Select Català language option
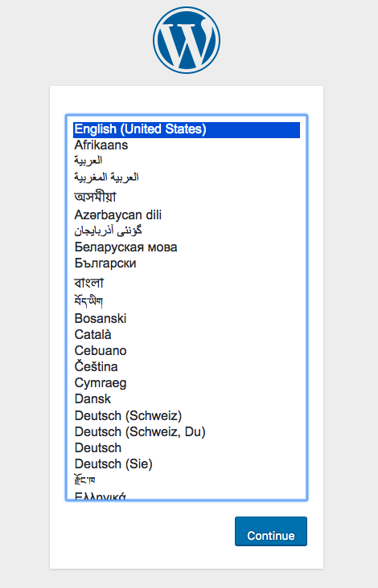Image resolution: width=378 pixels, height=588 pixels. [x=187, y=334]
